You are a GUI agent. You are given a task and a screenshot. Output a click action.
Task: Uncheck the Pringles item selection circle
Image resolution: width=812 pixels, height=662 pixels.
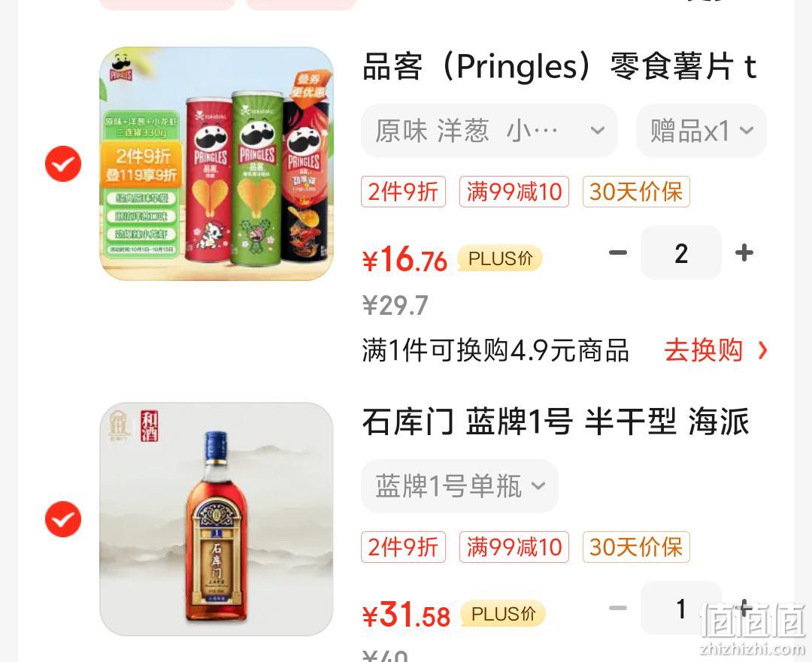tap(63, 164)
